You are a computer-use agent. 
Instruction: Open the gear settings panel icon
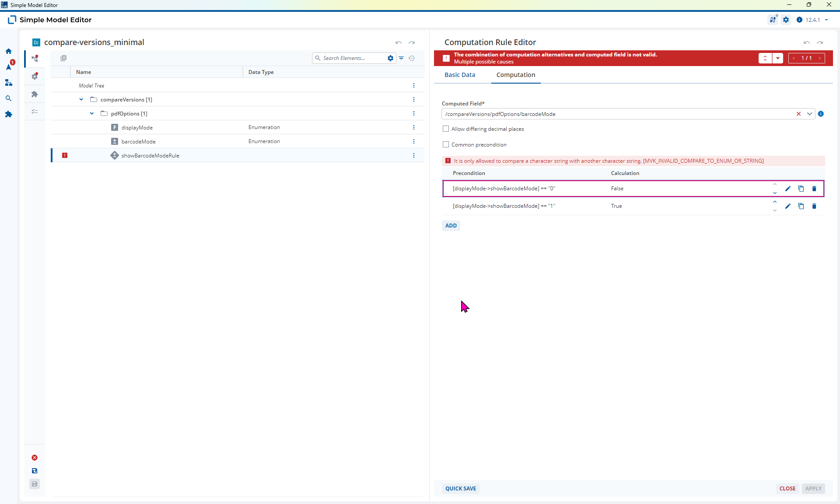(x=35, y=76)
